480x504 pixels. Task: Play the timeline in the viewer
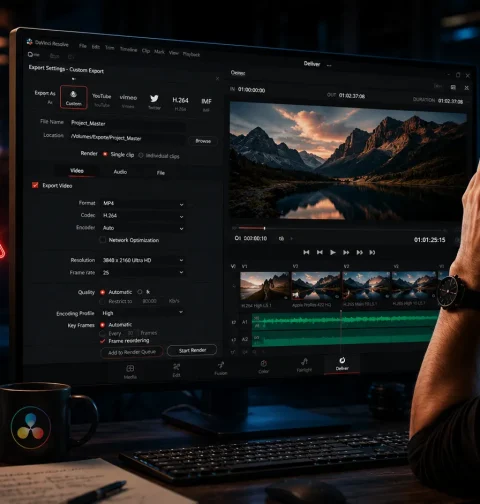click(332, 252)
